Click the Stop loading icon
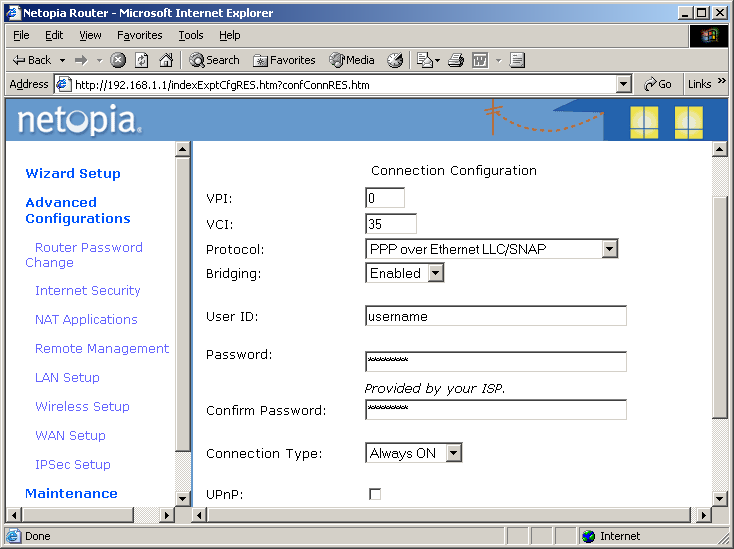Viewport: 734px width, 549px height. click(x=118, y=60)
